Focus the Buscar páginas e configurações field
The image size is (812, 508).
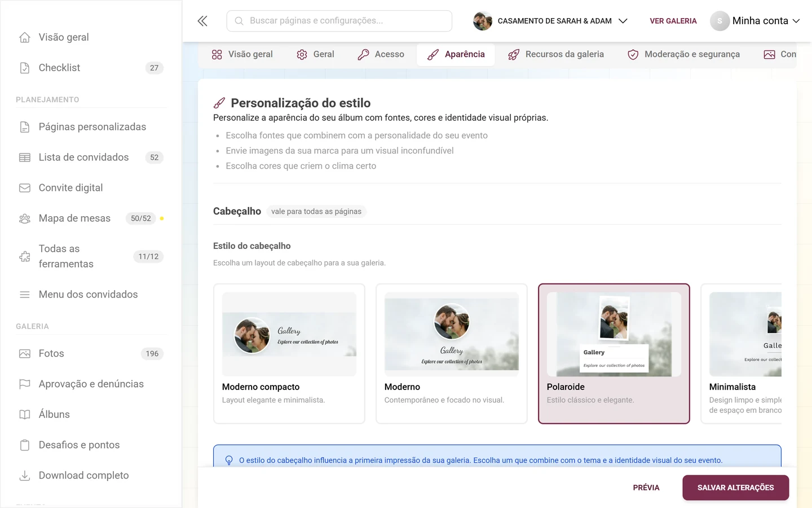[339, 21]
